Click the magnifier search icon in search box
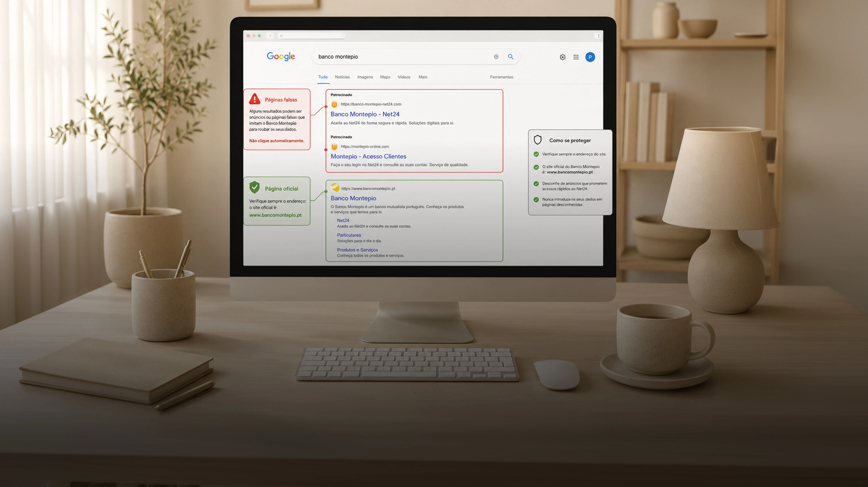The image size is (868, 487). [511, 57]
